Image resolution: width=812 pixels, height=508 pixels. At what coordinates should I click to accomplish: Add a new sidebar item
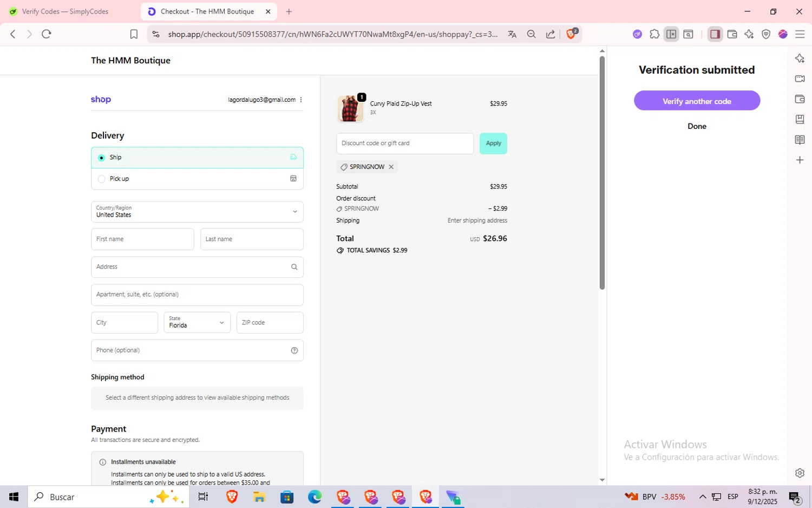pyautogui.click(x=800, y=160)
